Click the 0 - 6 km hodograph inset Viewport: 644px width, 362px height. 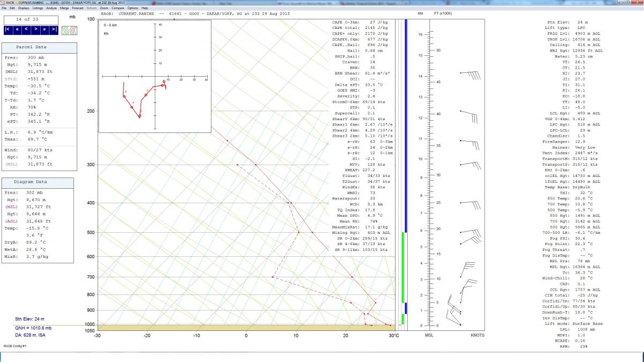click(x=155, y=76)
